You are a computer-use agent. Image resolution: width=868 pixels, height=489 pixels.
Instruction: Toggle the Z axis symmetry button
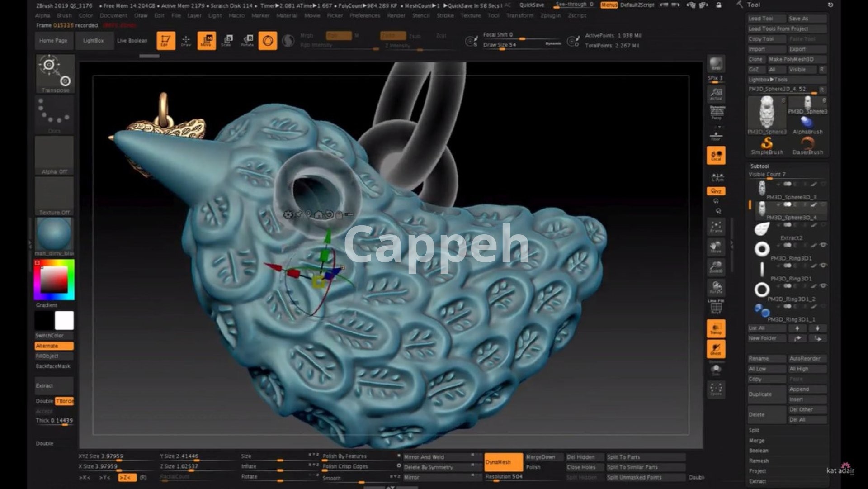coord(127,478)
